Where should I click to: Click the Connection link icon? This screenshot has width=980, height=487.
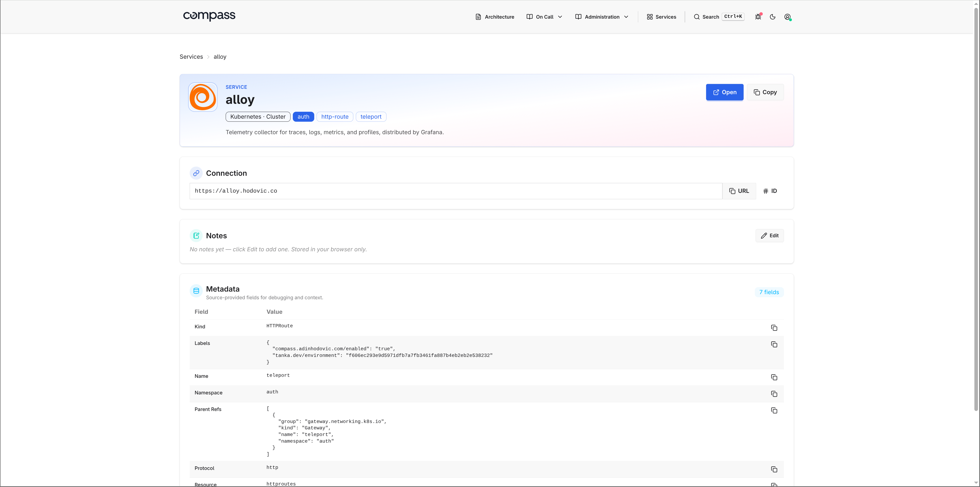[196, 173]
